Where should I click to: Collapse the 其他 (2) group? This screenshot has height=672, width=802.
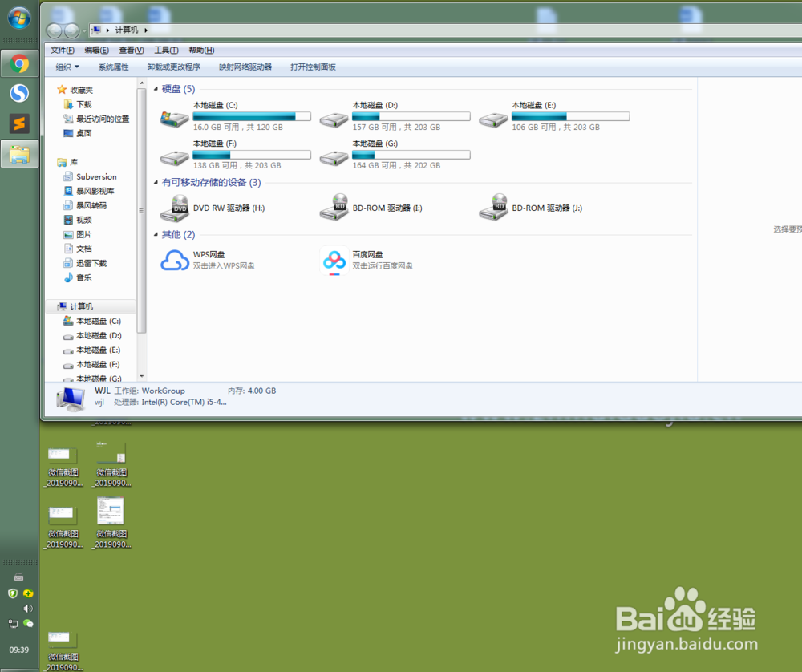tap(156, 234)
